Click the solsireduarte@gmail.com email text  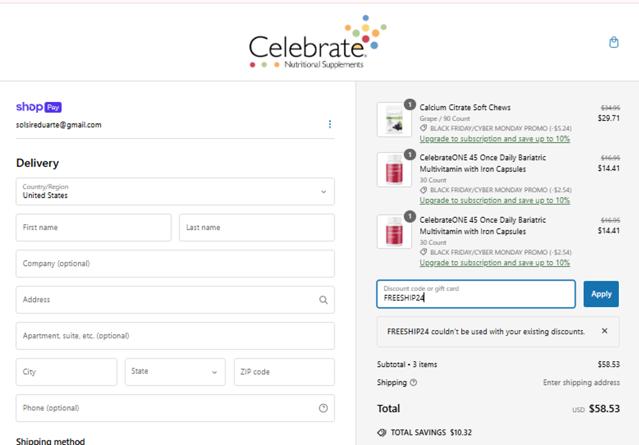(x=59, y=125)
